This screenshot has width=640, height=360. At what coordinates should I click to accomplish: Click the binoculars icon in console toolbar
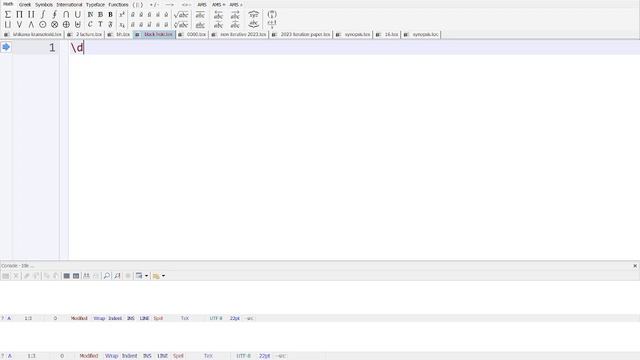pyautogui.click(x=86, y=276)
